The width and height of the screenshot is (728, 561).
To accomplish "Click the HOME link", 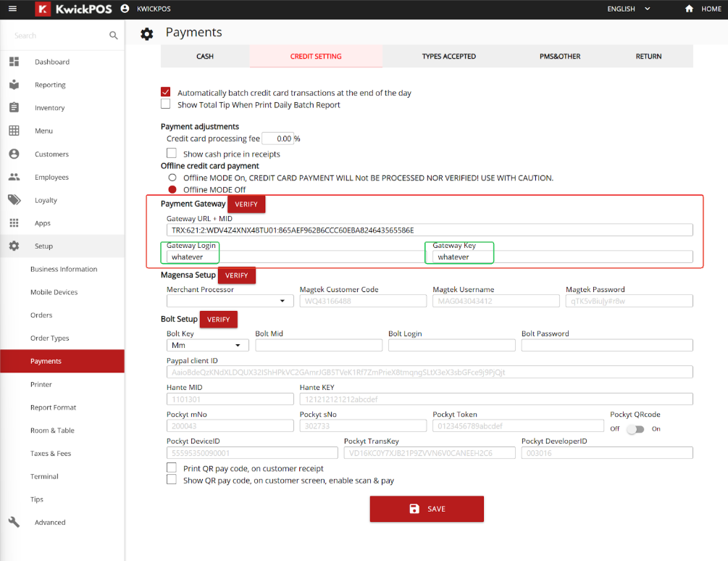I will point(711,9).
